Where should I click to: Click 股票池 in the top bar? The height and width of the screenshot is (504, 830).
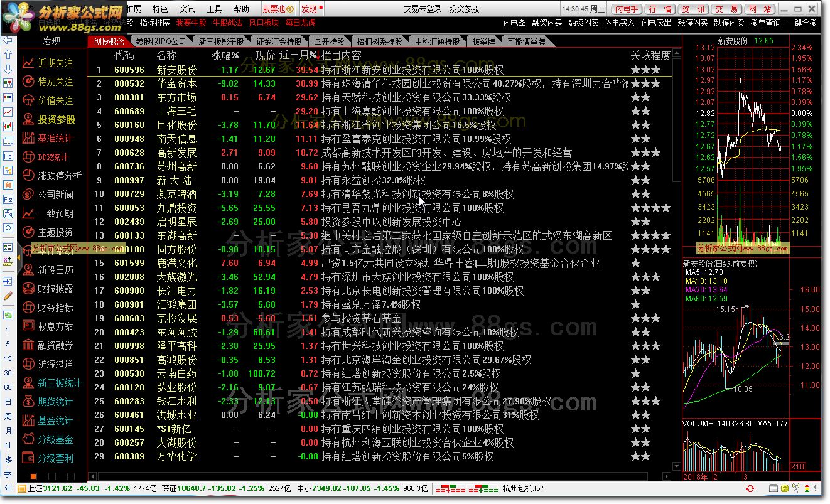[277, 9]
